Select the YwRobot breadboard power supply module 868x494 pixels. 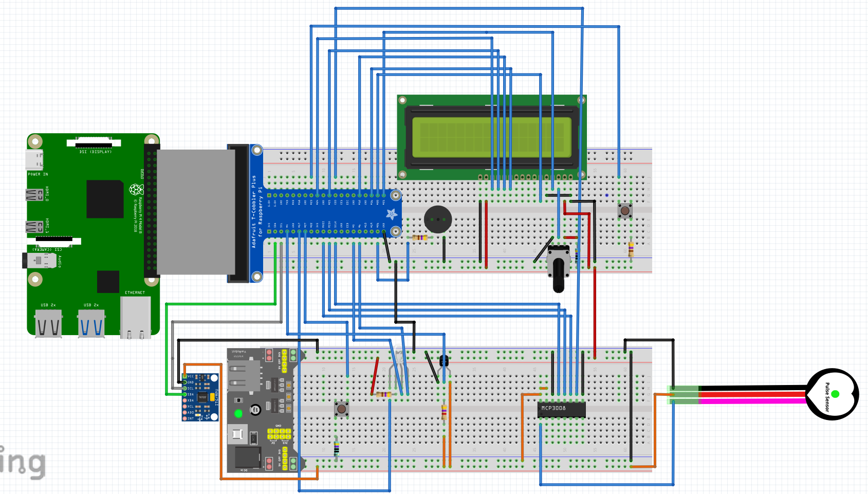tap(266, 410)
